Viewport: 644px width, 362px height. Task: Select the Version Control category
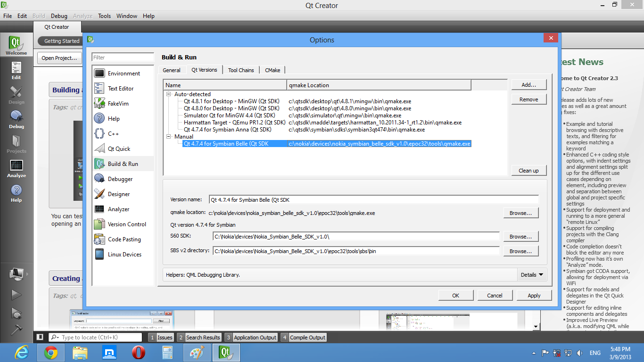126,224
